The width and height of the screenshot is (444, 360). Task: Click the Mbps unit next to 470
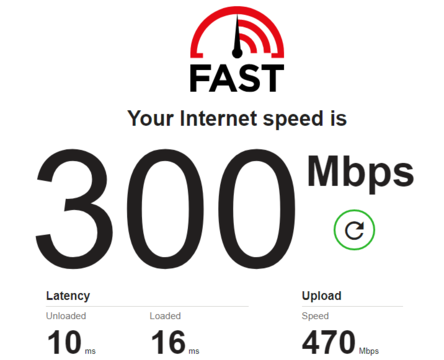tap(369, 351)
